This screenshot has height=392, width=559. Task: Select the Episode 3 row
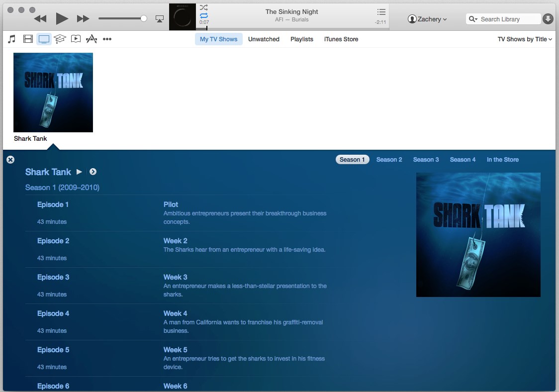coord(182,286)
